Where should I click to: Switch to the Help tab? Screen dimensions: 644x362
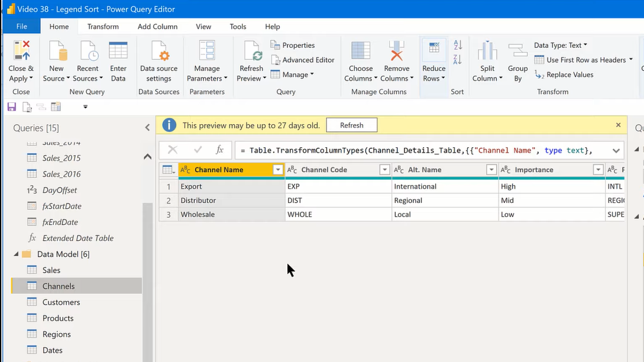[272, 26]
